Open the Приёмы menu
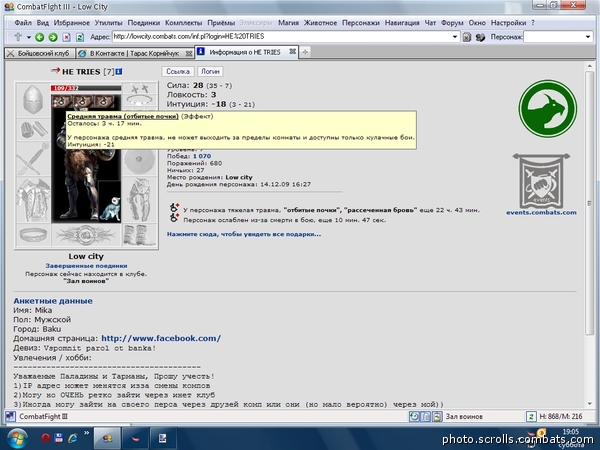Image resolution: width=600 pixels, height=450 pixels. click(221, 23)
